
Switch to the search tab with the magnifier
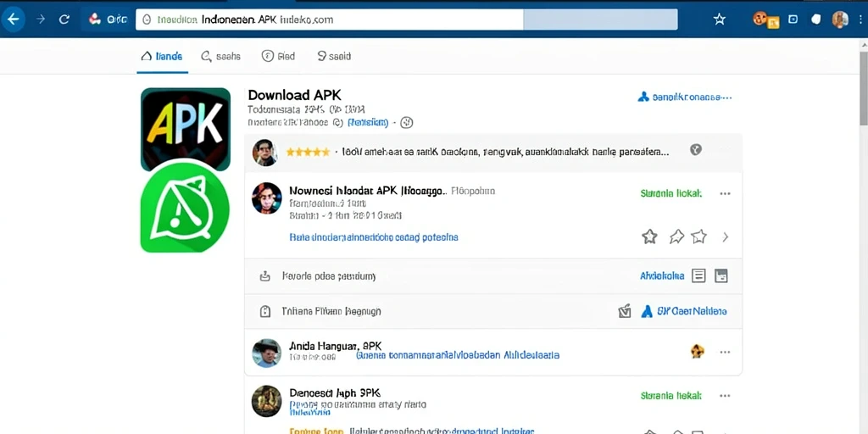pyautogui.click(x=220, y=56)
